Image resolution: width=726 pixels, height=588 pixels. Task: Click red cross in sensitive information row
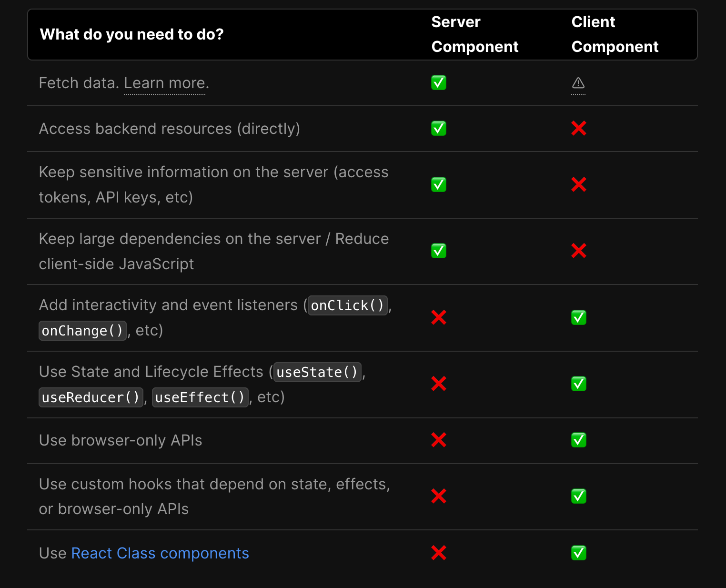click(579, 184)
